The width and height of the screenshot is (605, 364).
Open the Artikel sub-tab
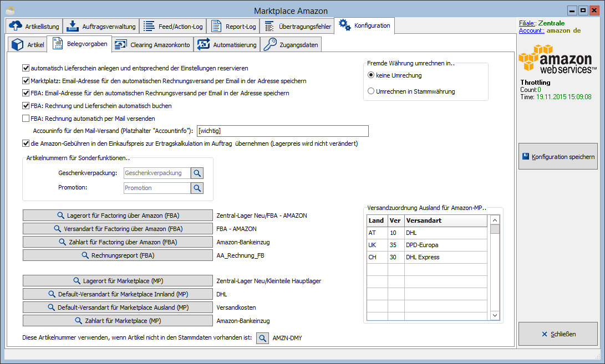(x=27, y=45)
